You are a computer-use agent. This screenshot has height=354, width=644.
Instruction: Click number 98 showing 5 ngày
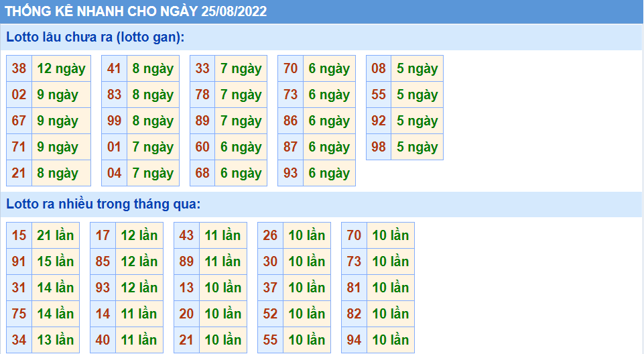pyautogui.click(x=379, y=147)
